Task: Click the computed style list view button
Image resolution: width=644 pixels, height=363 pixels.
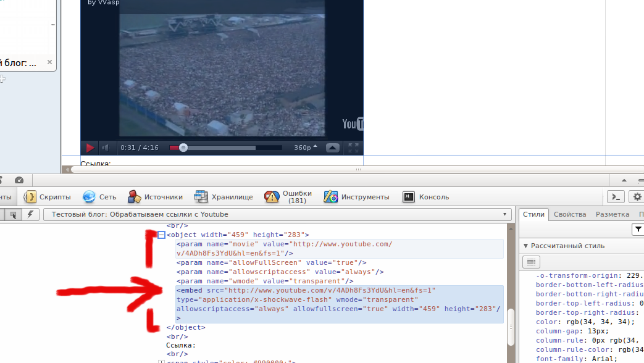Action: tap(531, 262)
